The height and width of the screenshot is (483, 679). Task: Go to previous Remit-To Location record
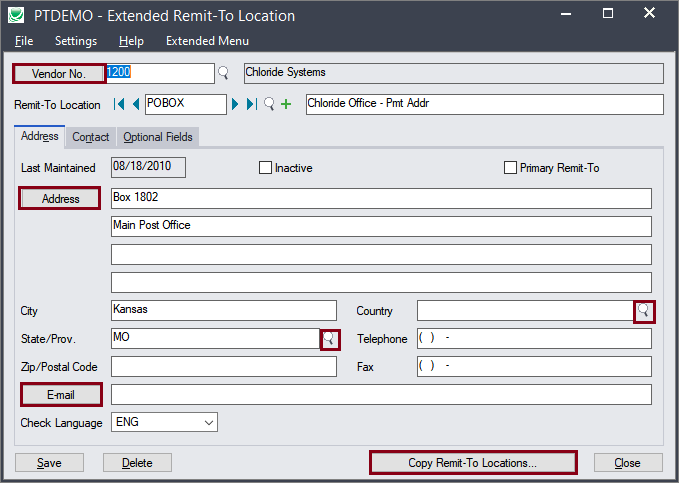pos(135,104)
